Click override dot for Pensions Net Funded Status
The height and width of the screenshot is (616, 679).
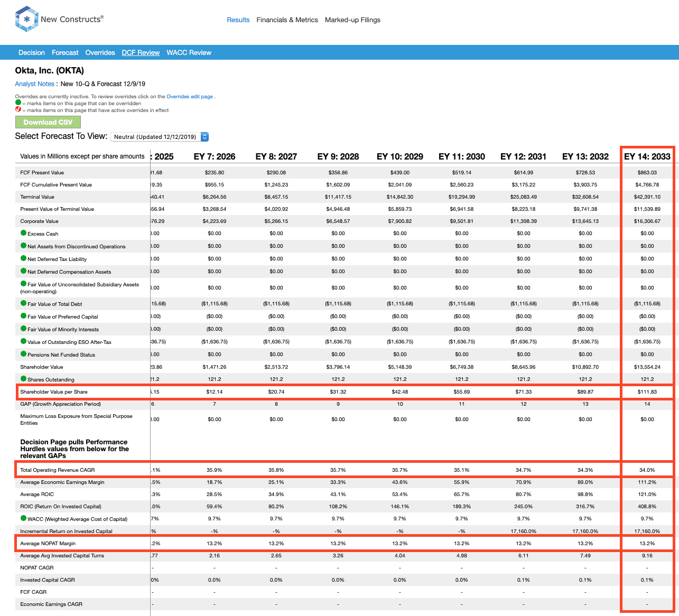(23, 354)
